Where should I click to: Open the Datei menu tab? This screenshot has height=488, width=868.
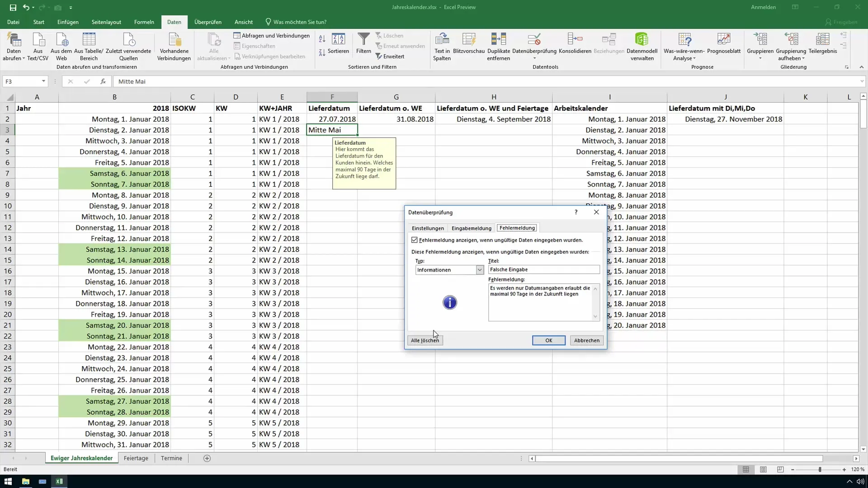click(13, 22)
